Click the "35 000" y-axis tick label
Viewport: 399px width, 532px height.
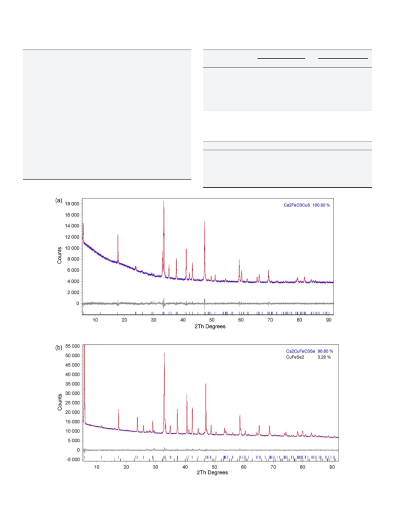coord(72,384)
